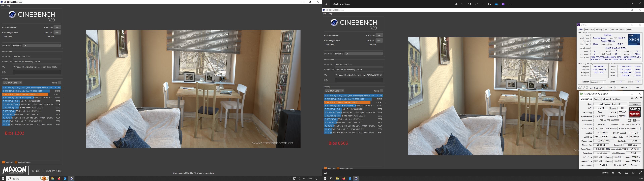Open Socket #1 selection dropdown in CPU-Z
644x181 pixels.
point(598,82)
